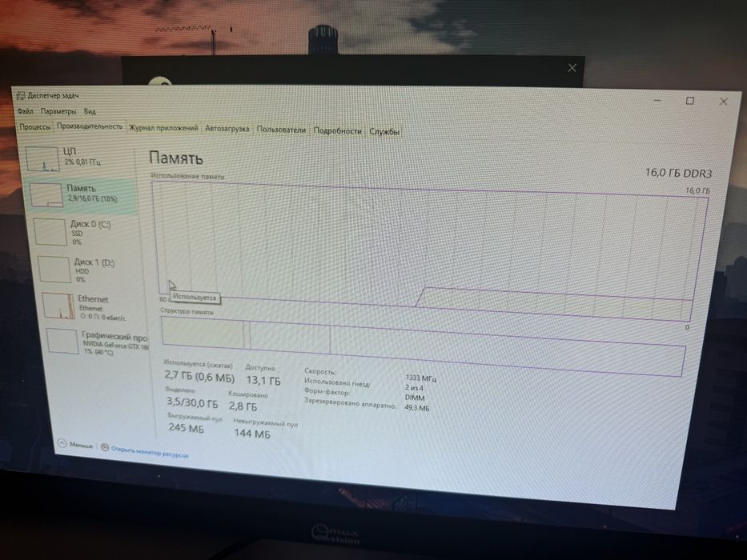Image resolution: width=747 pixels, height=560 pixels.
Task: Click the Использование памяти graph label
Action: pos(187,176)
